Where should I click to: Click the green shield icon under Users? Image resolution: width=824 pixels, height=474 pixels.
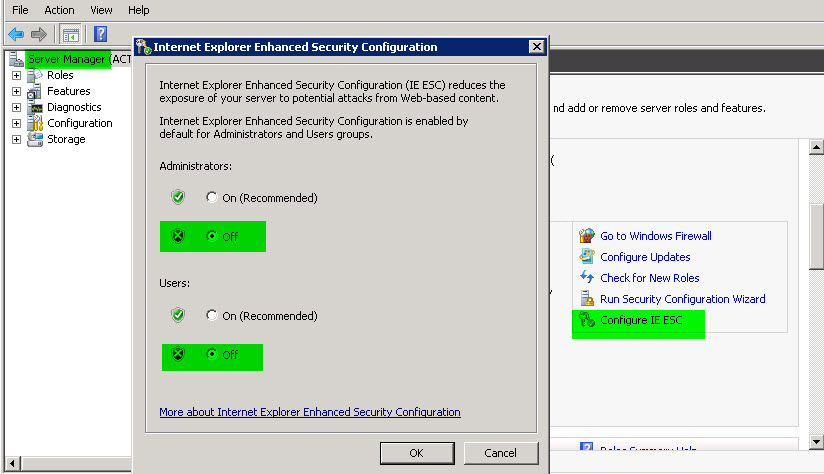click(178, 315)
